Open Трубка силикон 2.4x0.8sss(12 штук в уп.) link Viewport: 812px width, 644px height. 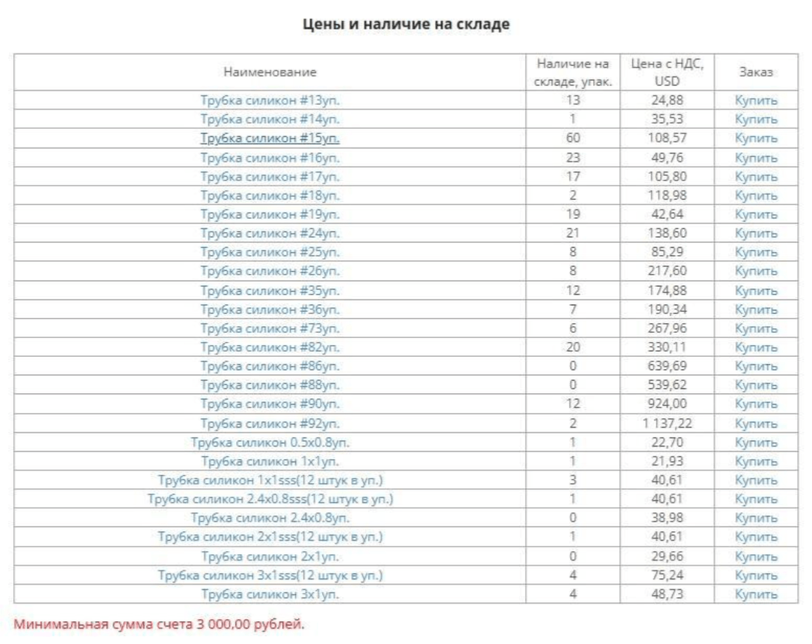click(270, 500)
